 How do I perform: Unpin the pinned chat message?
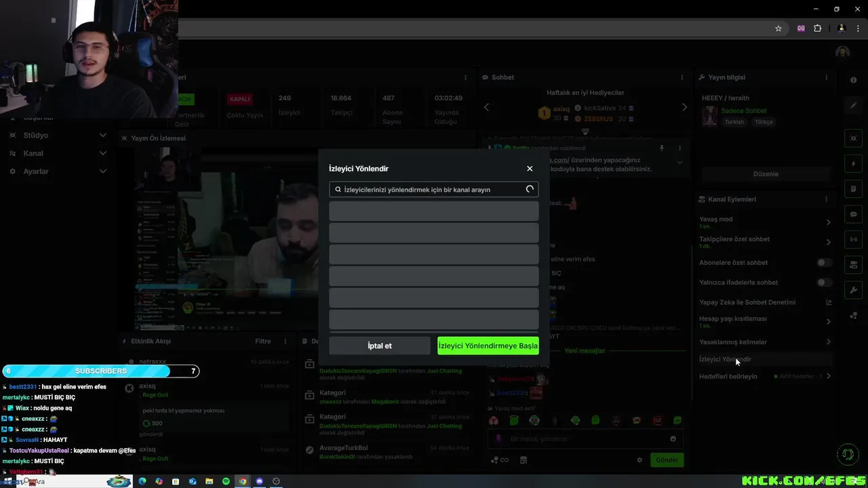(662, 148)
